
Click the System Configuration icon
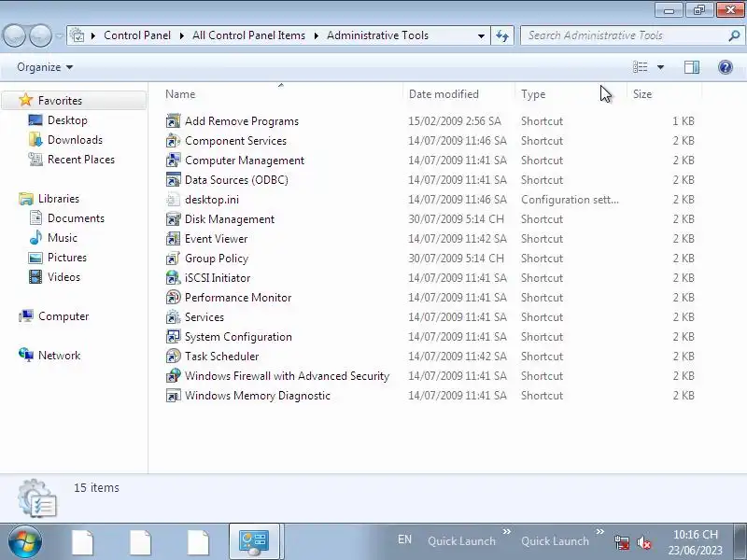(173, 337)
